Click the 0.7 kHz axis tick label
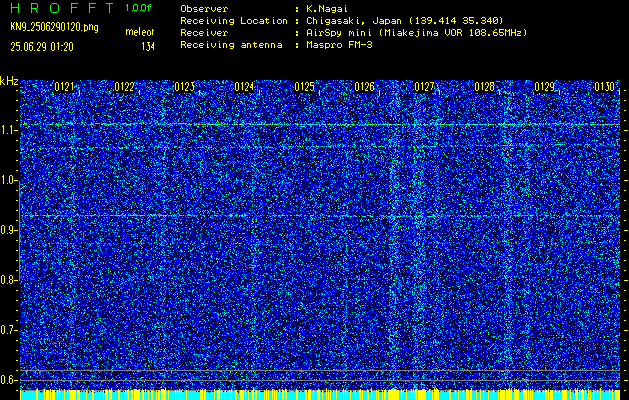 [9, 330]
